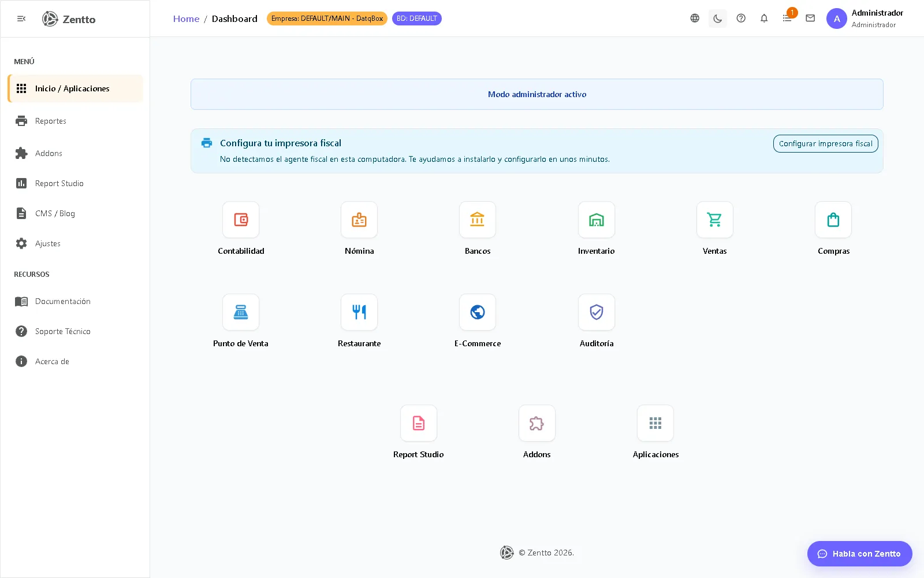924x578 pixels.
Task: Click the Dashboard breadcrumb text
Action: 234,18
